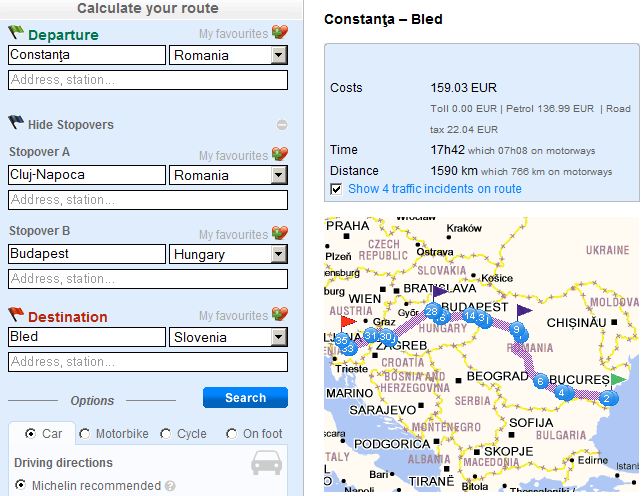Click the red destination flag on map
Image resolution: width=644 pixels, height=496 pixels.
(x=346, y=322)
